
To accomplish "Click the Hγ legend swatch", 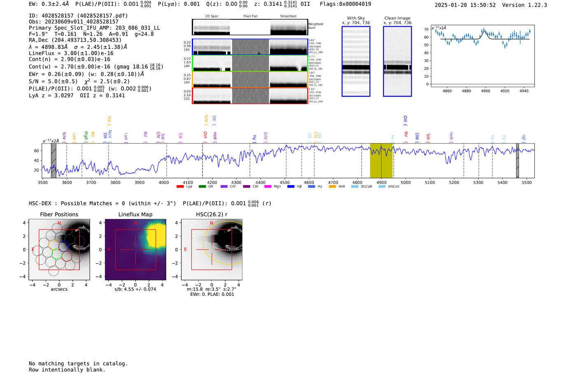I will point(311,187).
